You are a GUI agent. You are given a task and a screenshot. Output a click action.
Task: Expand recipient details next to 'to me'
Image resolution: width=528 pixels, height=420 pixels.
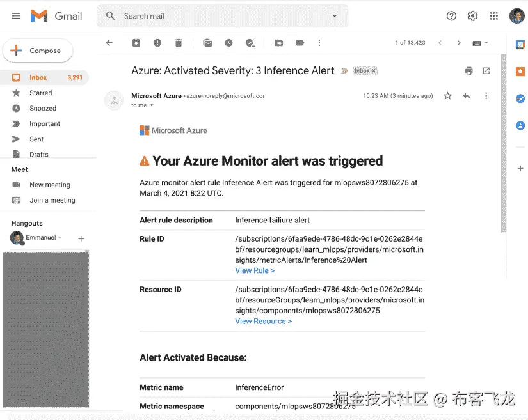152,105
